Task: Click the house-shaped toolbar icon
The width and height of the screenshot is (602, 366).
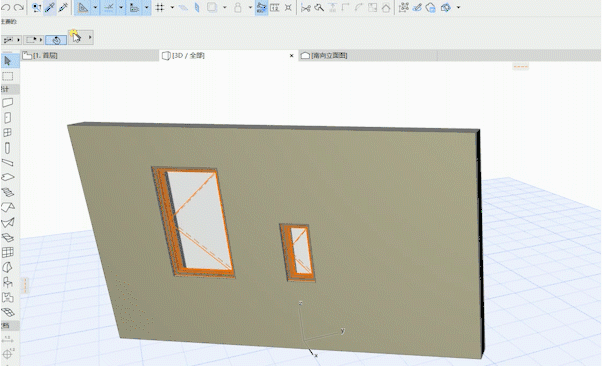Action: click(x=386, y=7)
